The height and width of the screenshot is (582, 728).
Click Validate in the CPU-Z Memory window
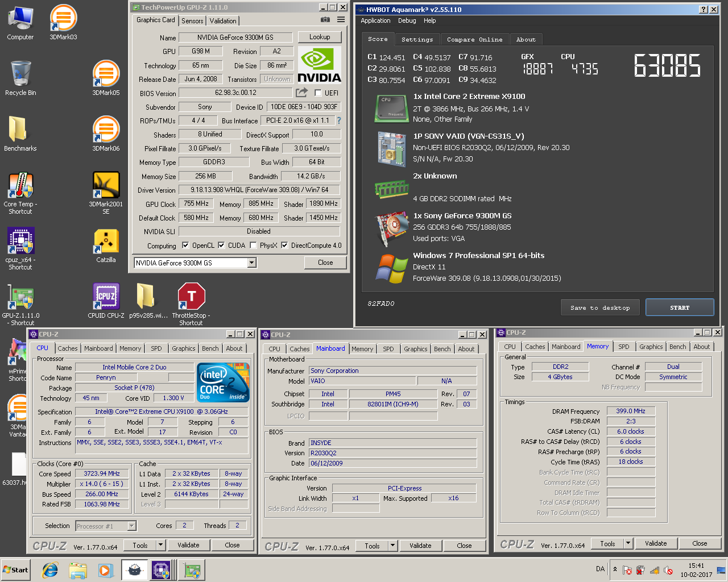pos(656,543)
